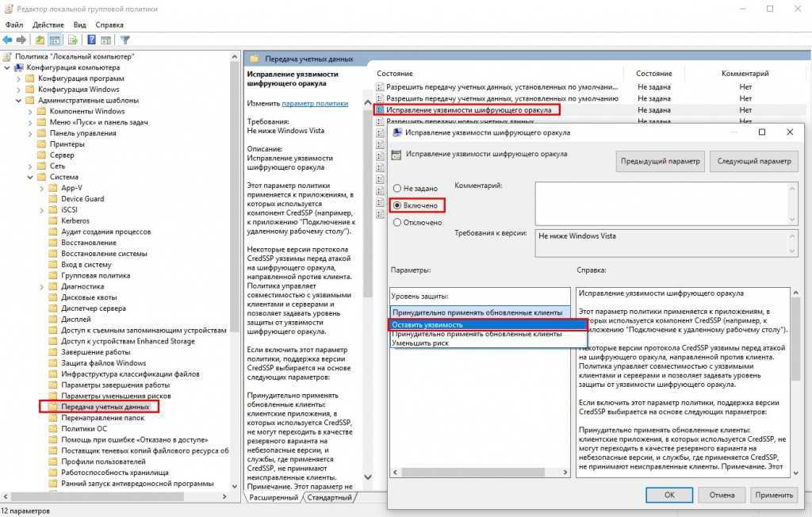Click the Back arrow toolbar icon
812x517 pixels.
point(7,40)
